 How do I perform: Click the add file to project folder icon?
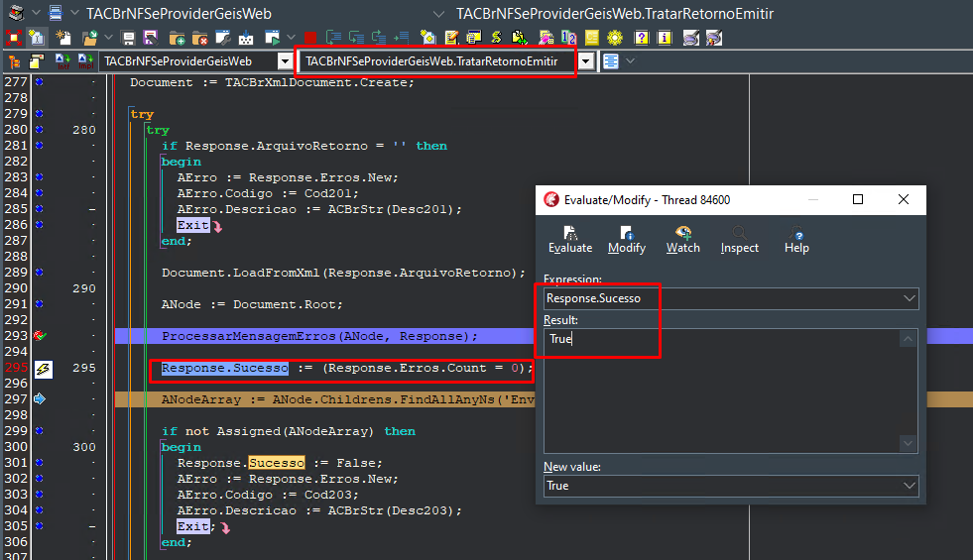click(177, 38)
